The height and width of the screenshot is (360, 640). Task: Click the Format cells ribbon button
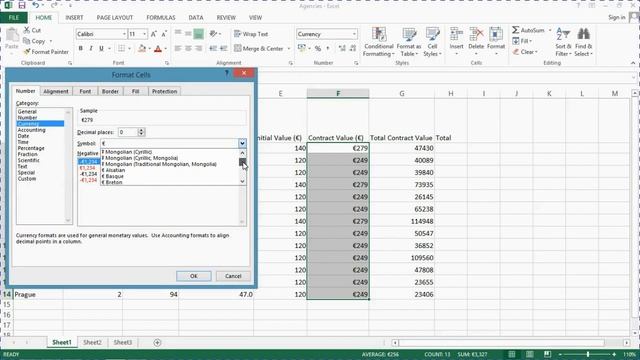496,42
